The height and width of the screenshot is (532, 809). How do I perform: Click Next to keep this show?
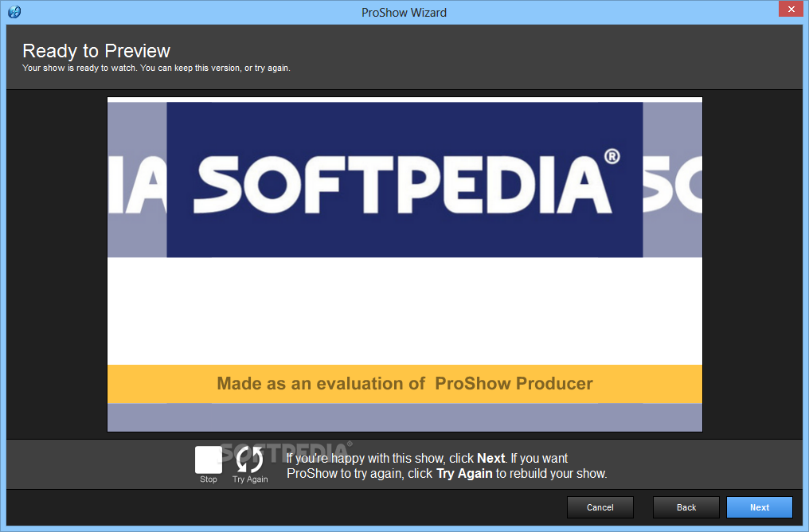(x=759, y=507)
